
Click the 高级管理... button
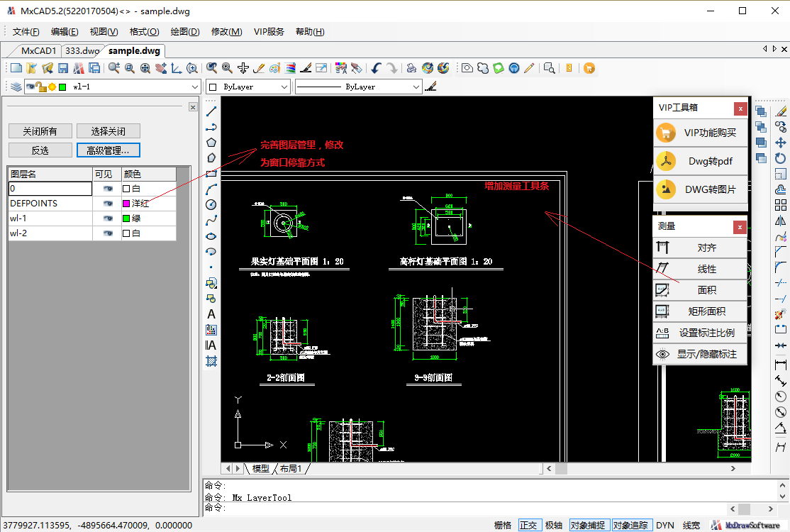coord(108,150)
